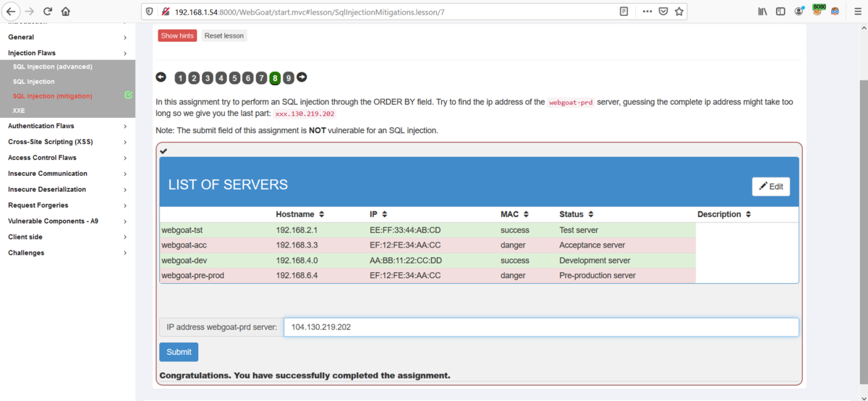Expand Access Control Flaws chevron
This screenshot has height=401, width=868.
pyautogui.click(x=125, y=159)
